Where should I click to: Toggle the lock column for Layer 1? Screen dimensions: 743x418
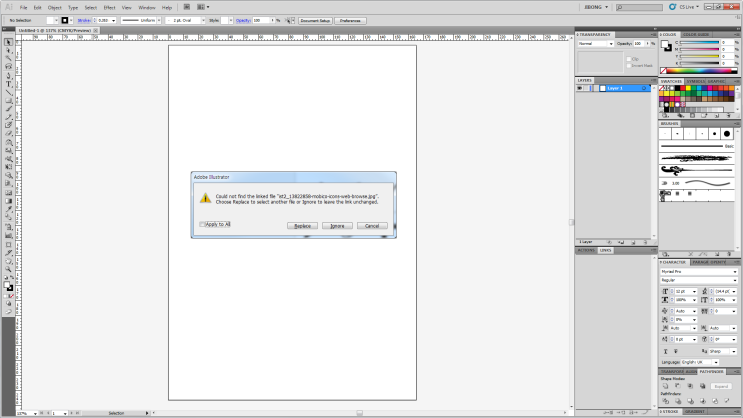point(587,88)
